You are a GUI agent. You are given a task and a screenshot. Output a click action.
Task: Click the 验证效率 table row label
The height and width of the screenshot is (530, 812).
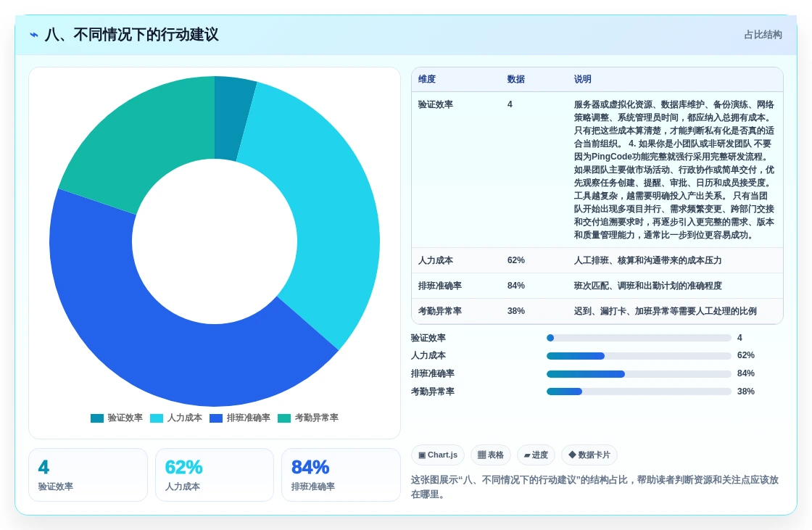436,104
